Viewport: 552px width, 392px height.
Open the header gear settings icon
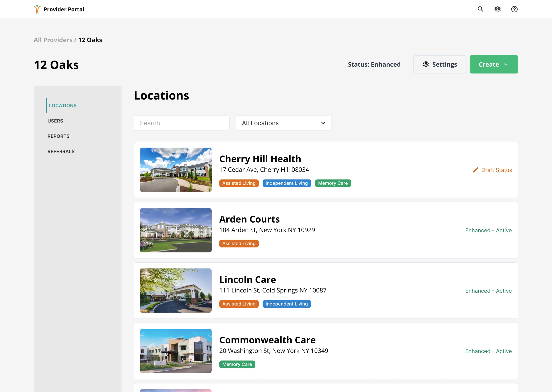[x=497, y=9]
